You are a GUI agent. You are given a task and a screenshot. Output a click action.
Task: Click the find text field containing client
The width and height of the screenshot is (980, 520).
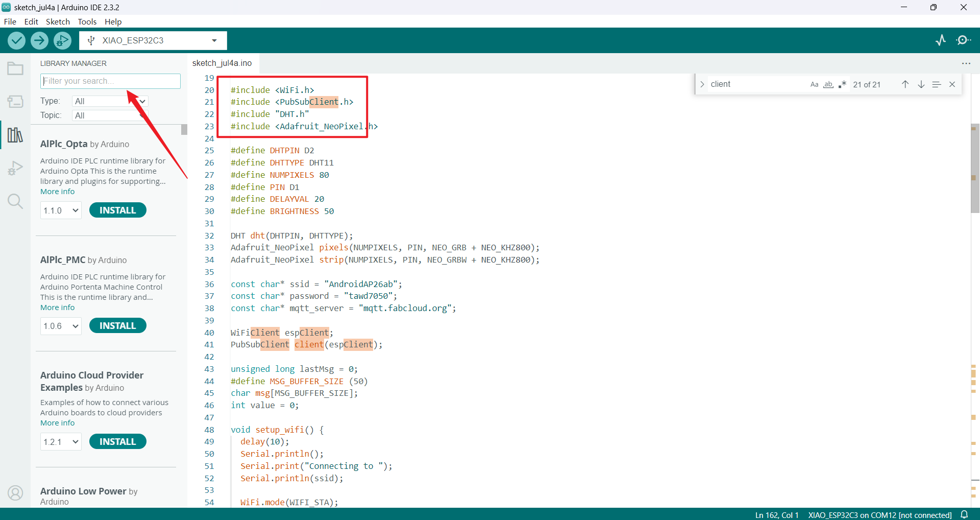coord(757,84)
